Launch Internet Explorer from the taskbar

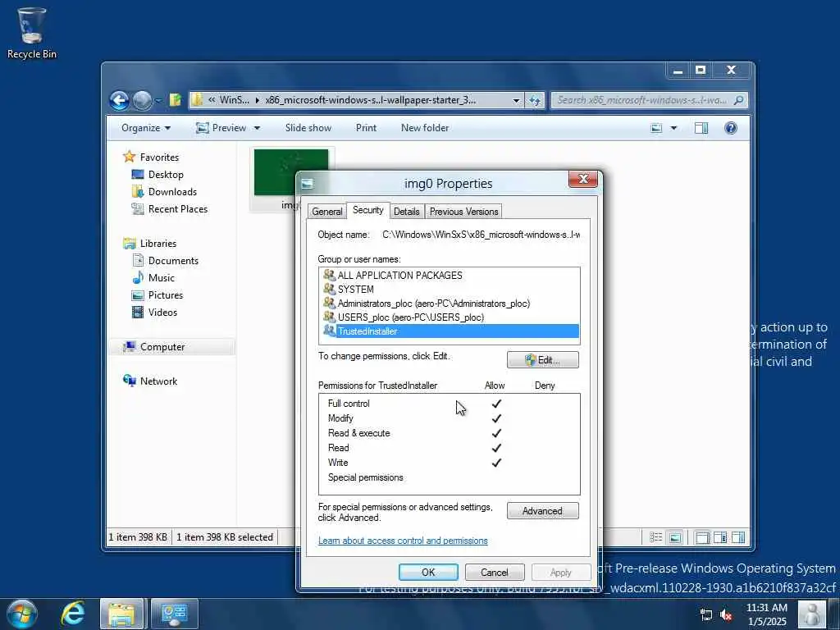click(73, 614)
